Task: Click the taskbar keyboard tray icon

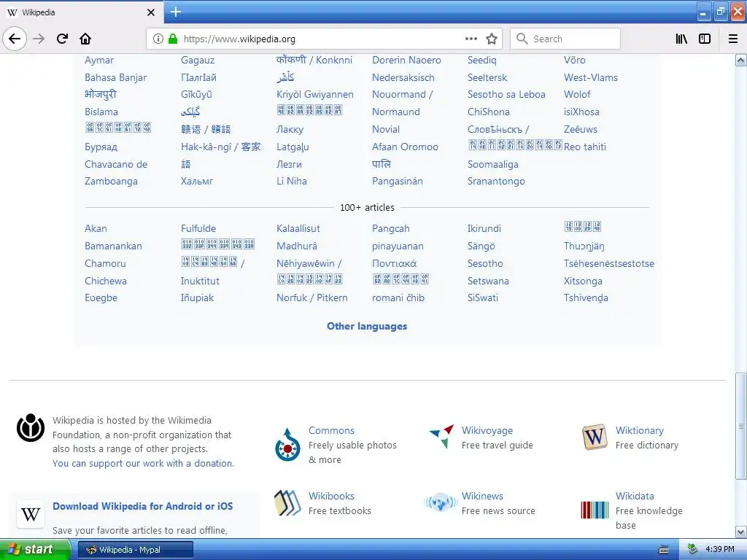Action: pos(664,550)
